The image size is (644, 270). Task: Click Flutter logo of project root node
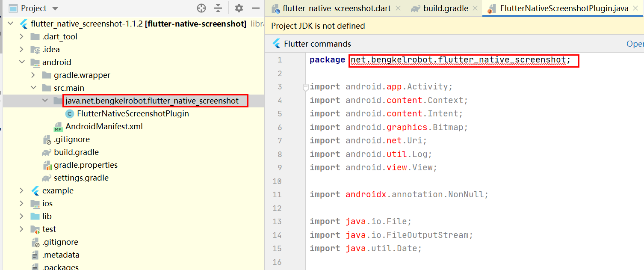[24, 24]
